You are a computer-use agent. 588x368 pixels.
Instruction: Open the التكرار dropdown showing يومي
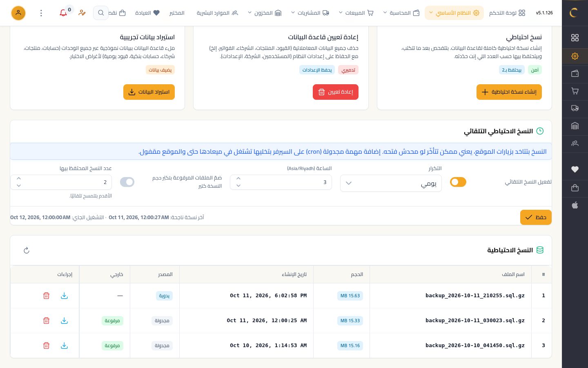(391, 183)
